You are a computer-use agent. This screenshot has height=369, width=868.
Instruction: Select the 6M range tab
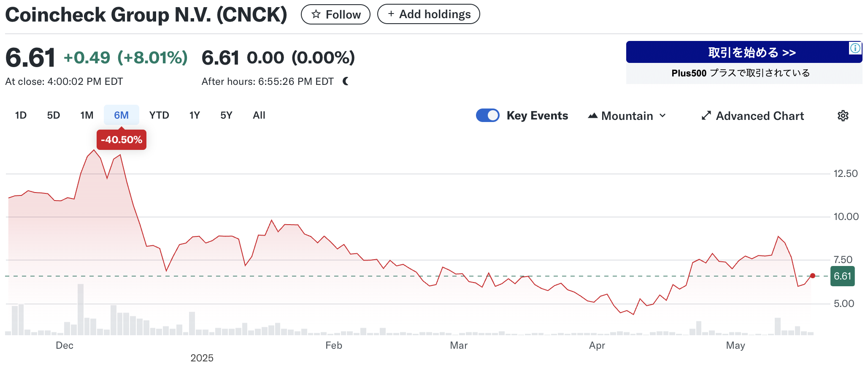point(122,115)
